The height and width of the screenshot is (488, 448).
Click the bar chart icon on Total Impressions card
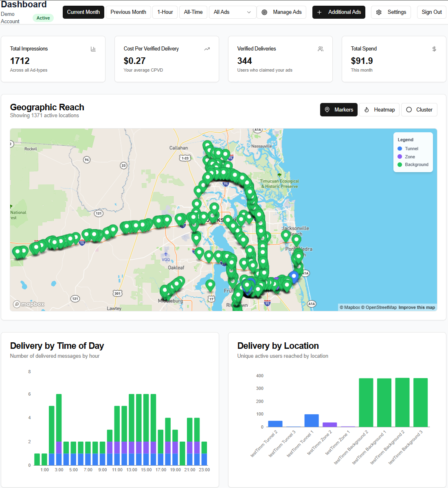click(x=93, y=48)
